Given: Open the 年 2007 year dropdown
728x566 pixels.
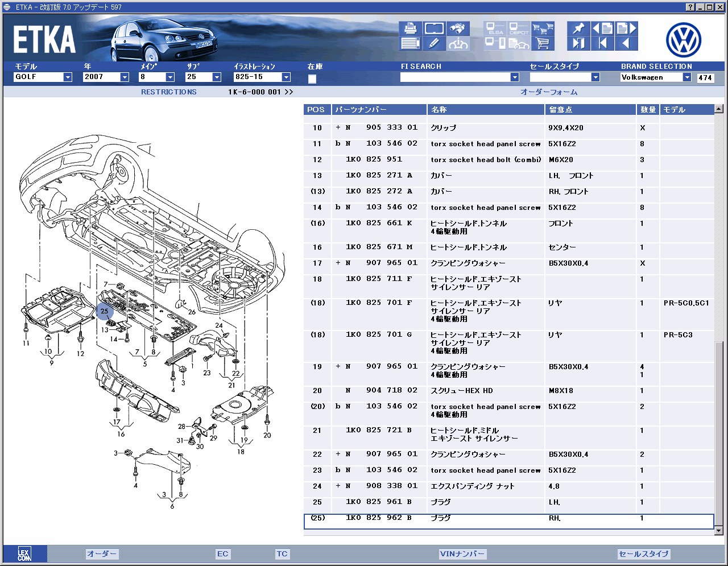Looking at the screenshot, I should pyautogui.click(x=125, y=77).
